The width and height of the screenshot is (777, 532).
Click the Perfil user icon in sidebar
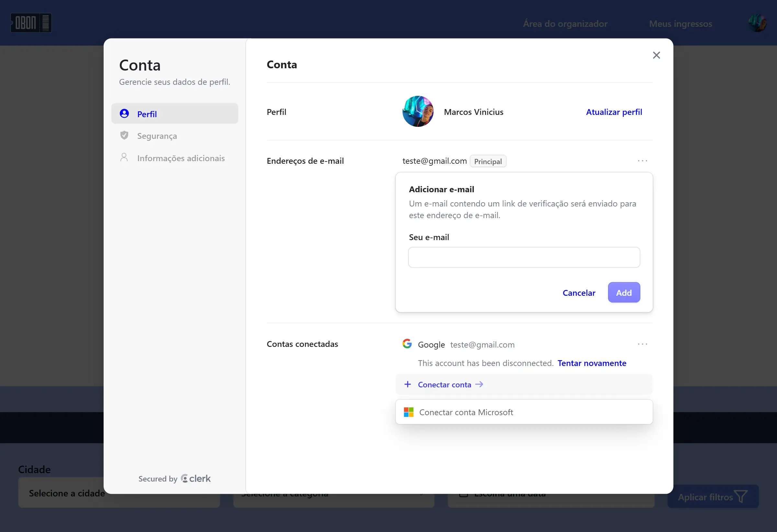(x=124, y=114)
